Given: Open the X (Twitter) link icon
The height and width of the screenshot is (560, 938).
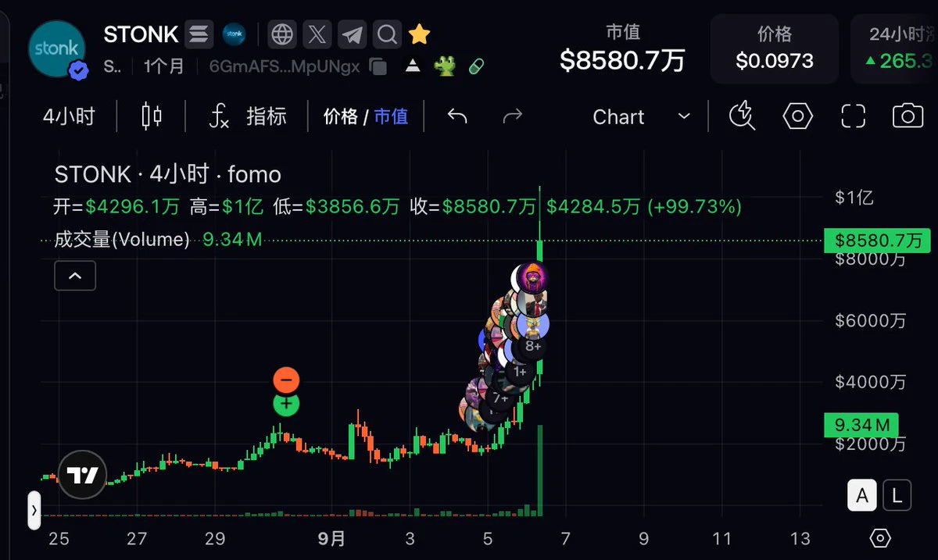Looking at the screenshot, I should point(317,34).
